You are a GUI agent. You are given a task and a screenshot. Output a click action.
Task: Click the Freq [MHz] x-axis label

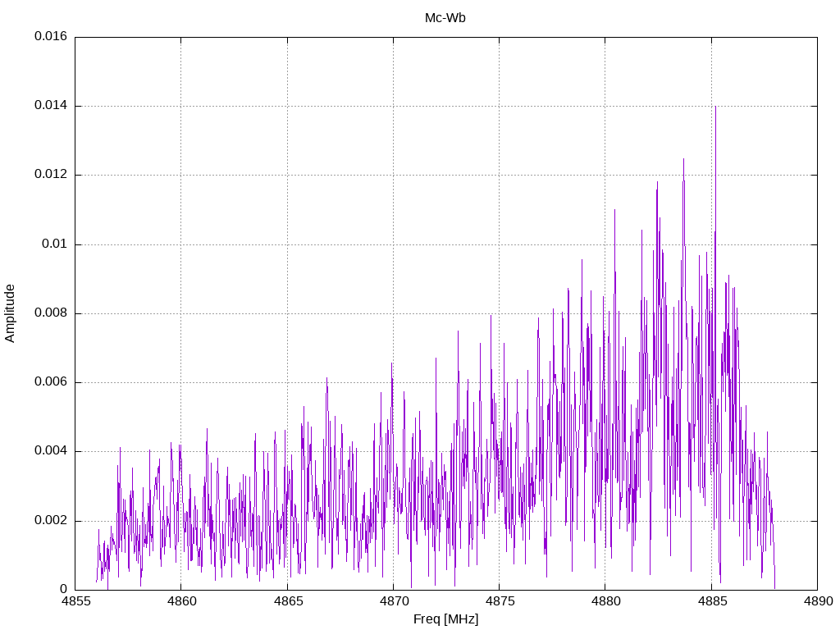point(445,619)
